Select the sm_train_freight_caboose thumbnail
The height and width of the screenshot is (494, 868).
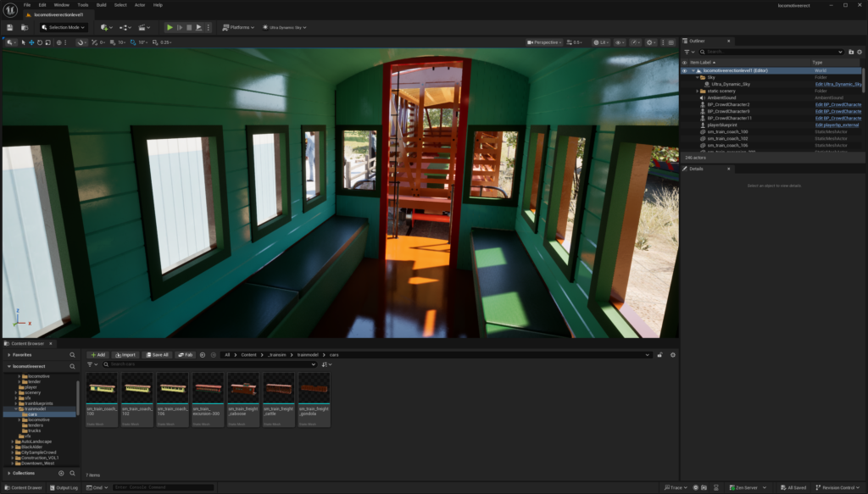pos(243,398)
